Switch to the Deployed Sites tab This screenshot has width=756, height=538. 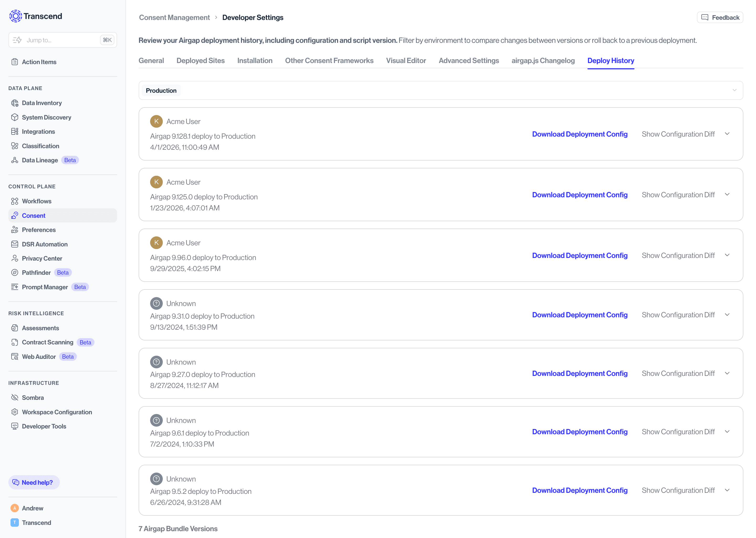(x=201, y=61)
